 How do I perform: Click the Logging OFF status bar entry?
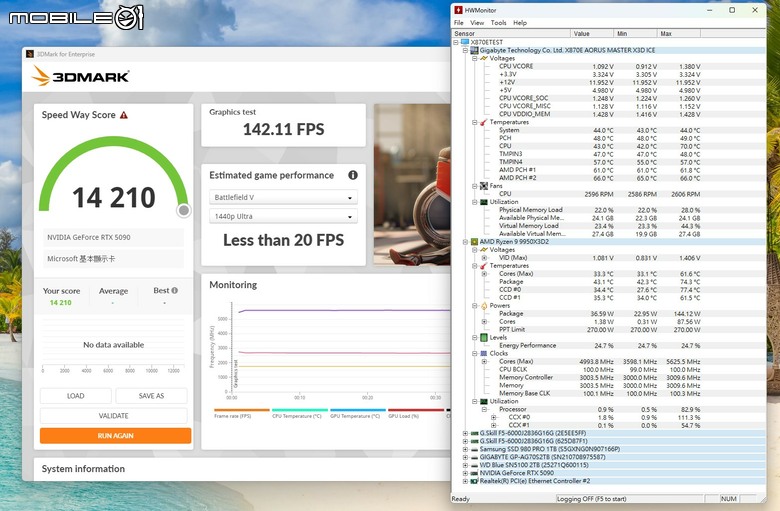[592, 499]
